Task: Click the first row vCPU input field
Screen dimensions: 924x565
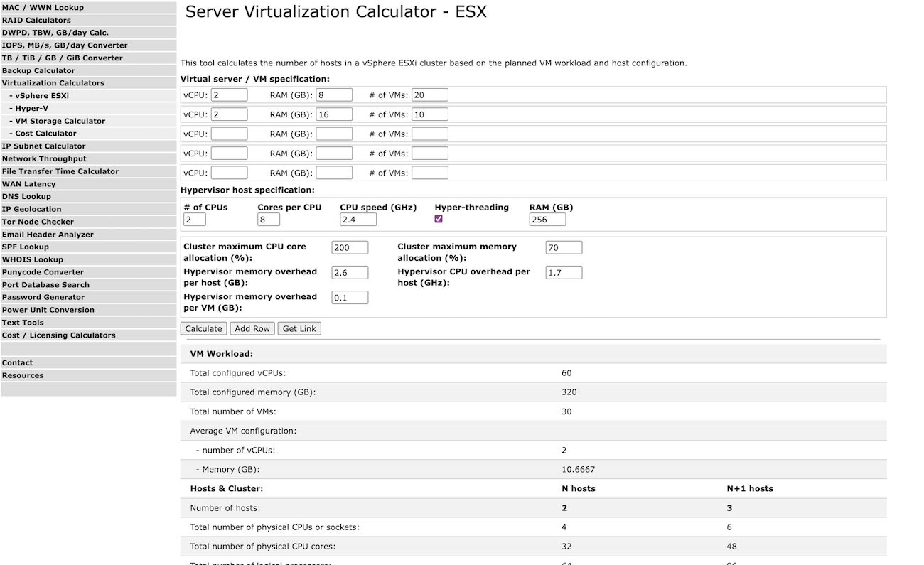Action: tap(229, 94)
